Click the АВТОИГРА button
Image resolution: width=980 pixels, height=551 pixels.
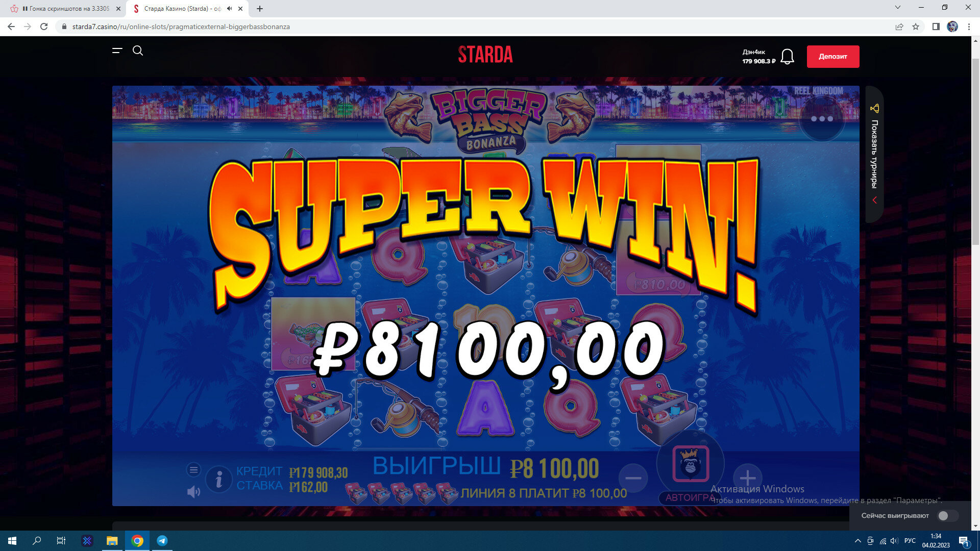690,498
